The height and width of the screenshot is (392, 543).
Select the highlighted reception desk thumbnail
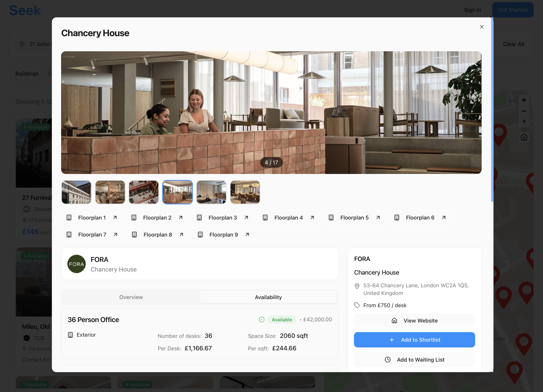pos(178,192)
